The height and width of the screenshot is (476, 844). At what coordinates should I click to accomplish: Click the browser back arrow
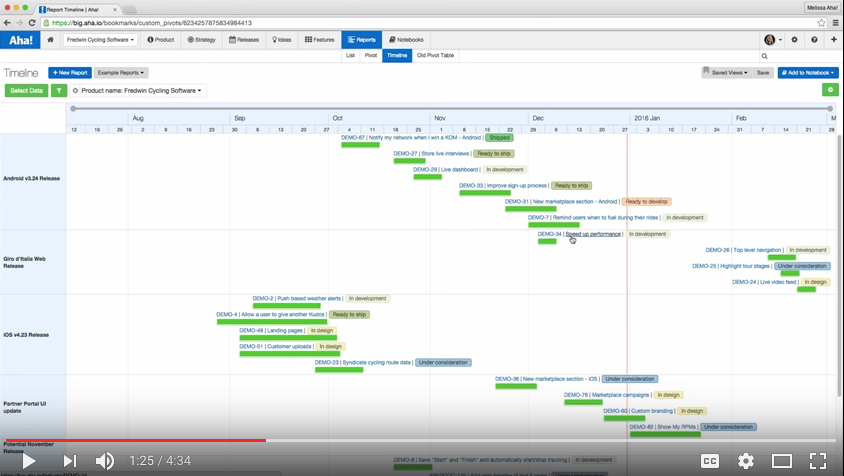(7, 23)
